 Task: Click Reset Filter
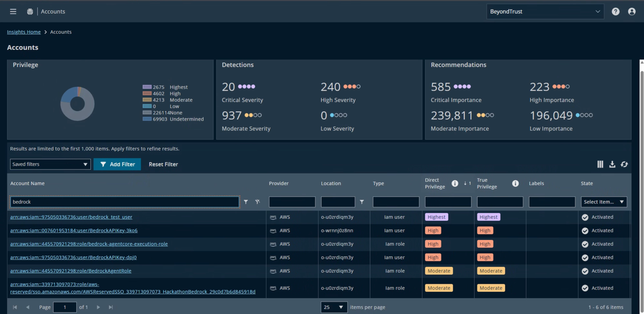pyautogui.click(x=163, y=164)
